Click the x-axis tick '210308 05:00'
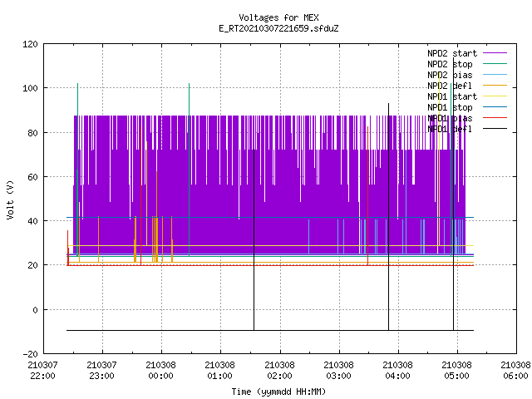Viewport: 532px width, 399px height. (x=457, y=371)
